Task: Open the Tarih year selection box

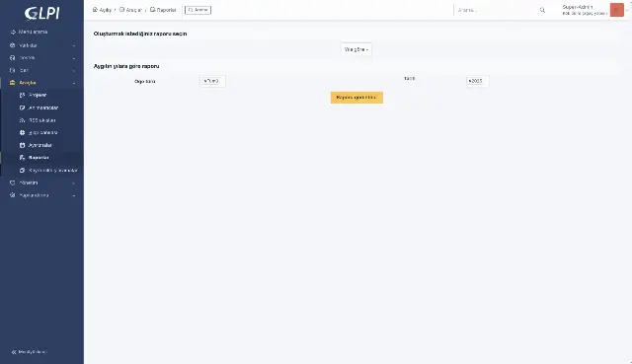Action: (477, 81)
